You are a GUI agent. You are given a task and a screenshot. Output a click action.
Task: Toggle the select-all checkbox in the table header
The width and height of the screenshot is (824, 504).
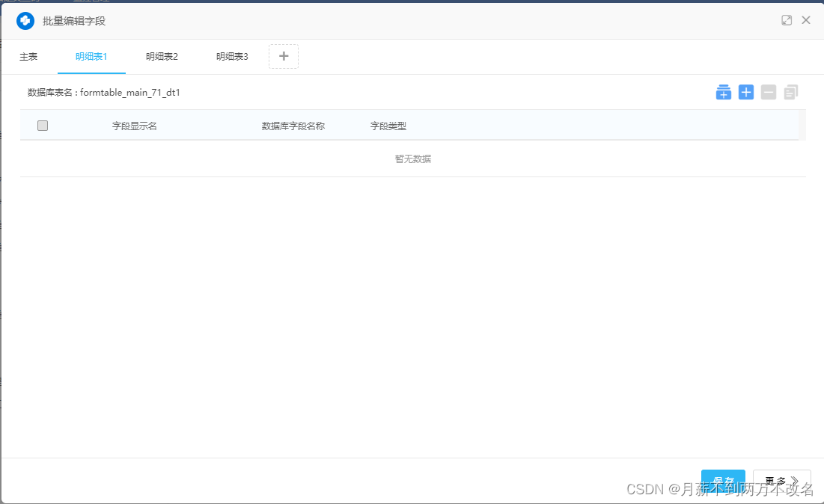point(42,125)
